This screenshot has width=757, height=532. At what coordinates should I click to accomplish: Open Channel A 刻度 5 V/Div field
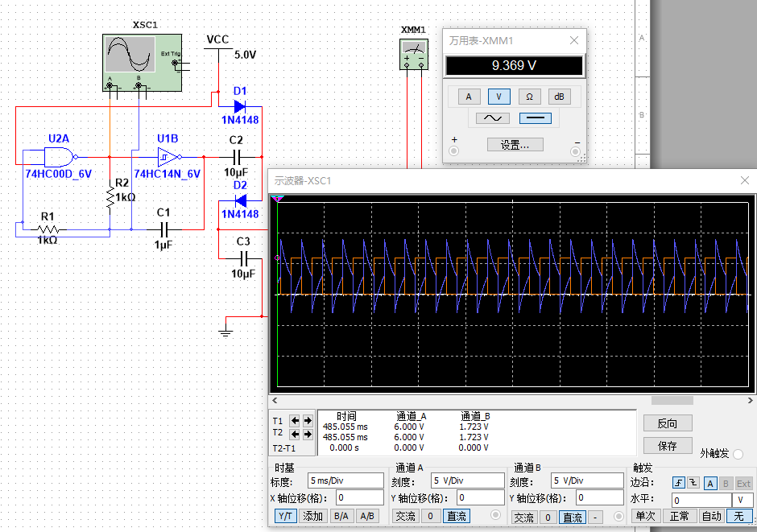coord(468,480)
